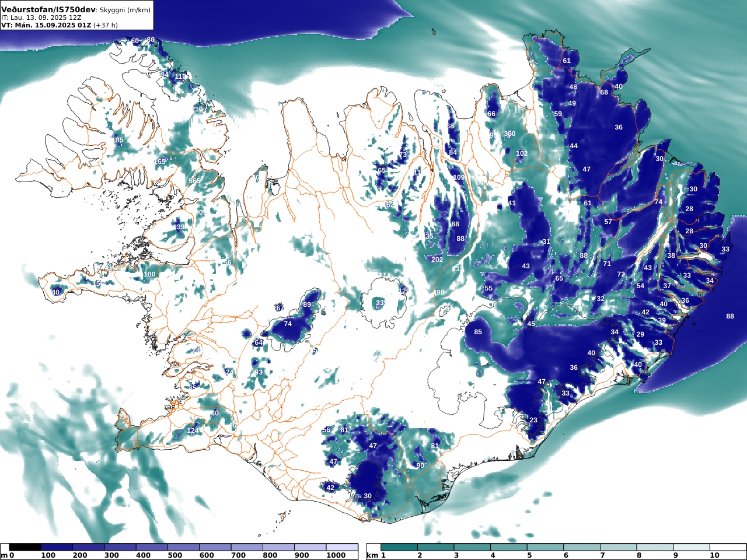747x560 pixels.
Task: Select the 5–6 km legend swatch
Action: [x=545, y=547]
